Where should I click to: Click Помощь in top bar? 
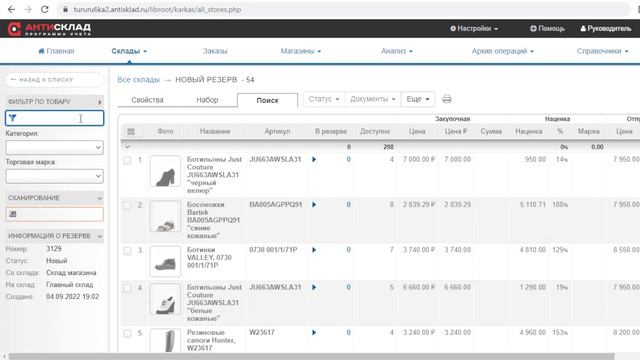(547, 29)
